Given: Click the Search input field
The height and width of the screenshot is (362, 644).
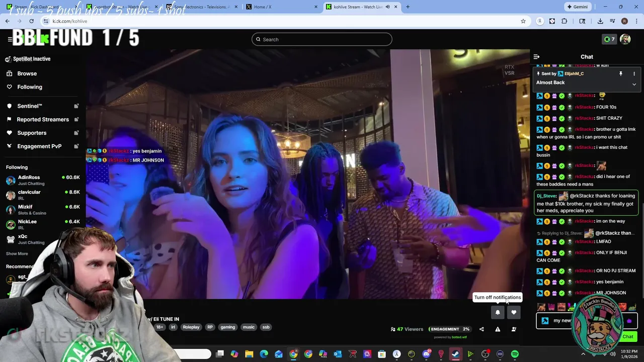Looking at the screenshot, I should [x=322, y=39].
